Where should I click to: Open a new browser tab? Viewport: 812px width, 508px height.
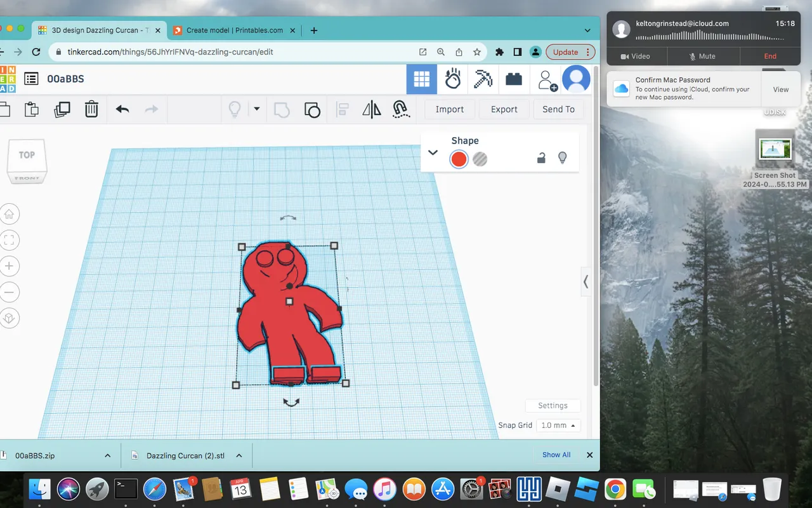click(x=314, y=30)
